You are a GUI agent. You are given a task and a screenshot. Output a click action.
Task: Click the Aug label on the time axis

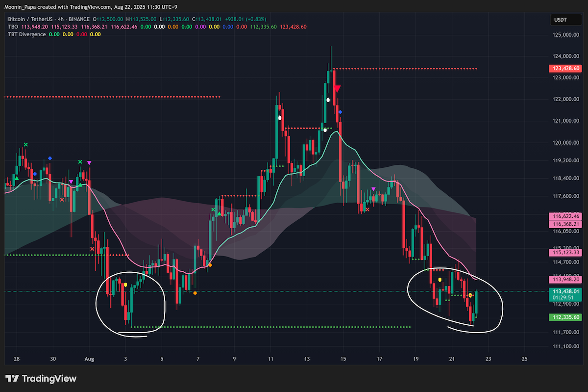pyautogui.click(x=89, y=358)
